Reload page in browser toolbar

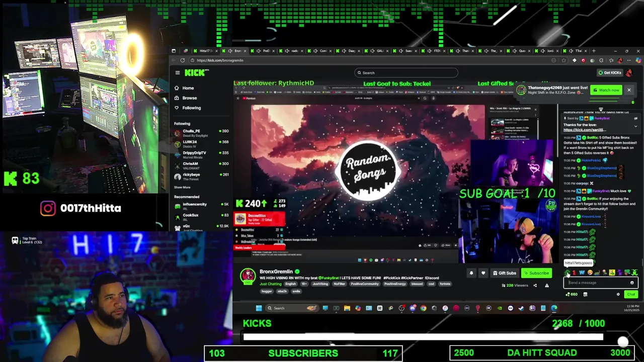183,60
